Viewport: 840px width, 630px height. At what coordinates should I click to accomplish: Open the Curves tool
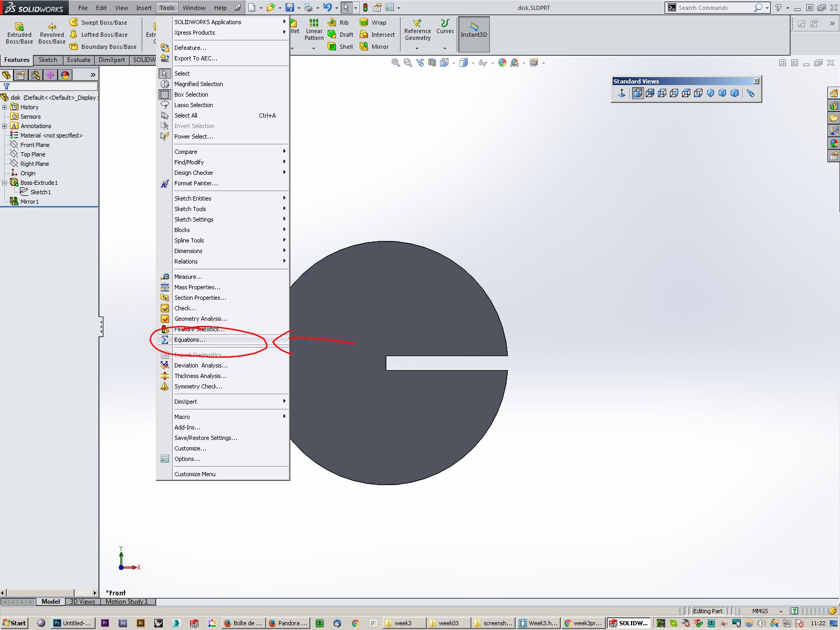click(445, 27)
